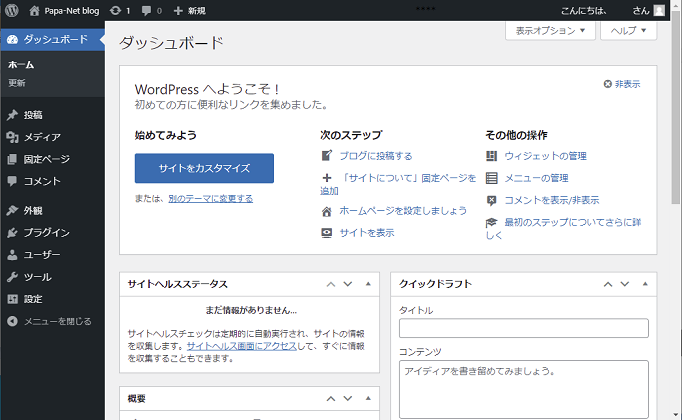The width and height of the screenshot is (682, 420).
Task: Follow コメントを表示/非表示 link
Action: coord(552,200)
